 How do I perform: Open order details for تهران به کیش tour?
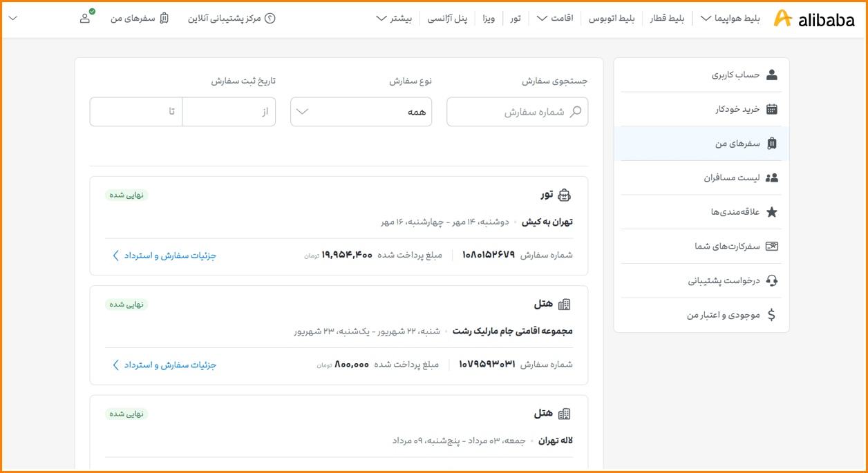(164, 255)
